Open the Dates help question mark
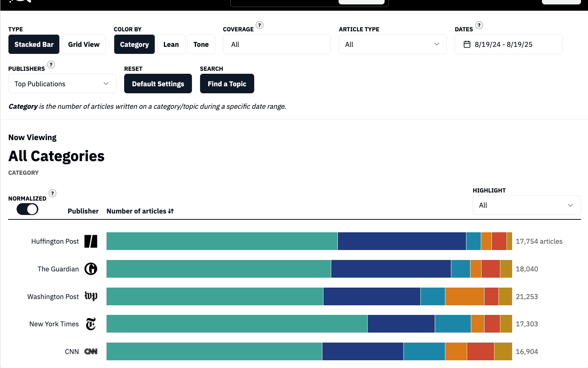588x368 pixels. (x=479, y=25)
